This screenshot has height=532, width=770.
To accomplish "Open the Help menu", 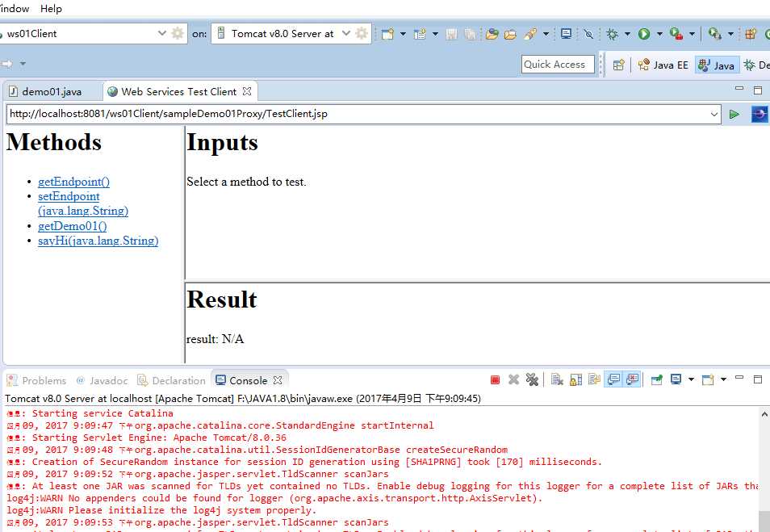I will [51, 9].
